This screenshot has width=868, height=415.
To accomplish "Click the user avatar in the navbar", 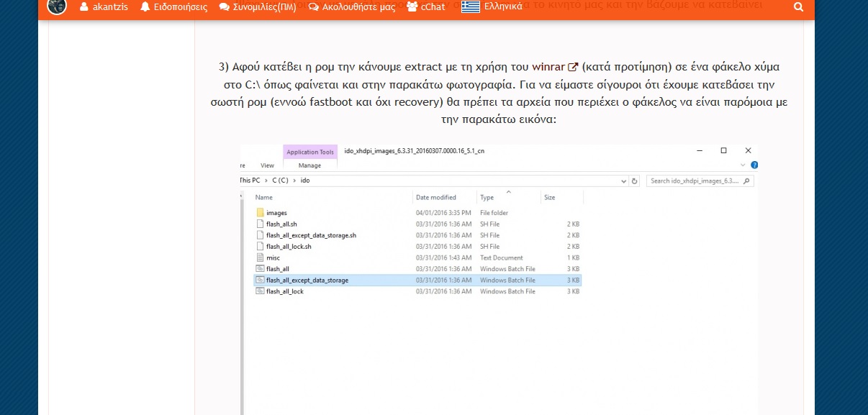I will [x=57, y=6].
